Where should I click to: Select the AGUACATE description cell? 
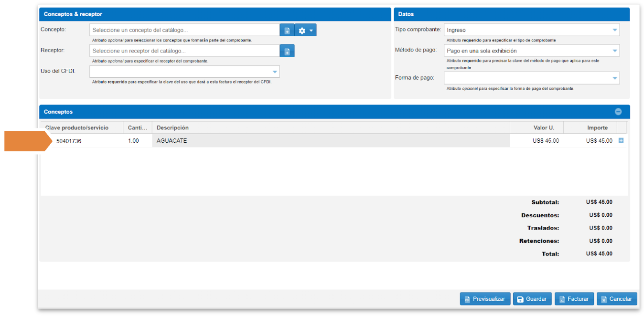[x=330, y=141]
